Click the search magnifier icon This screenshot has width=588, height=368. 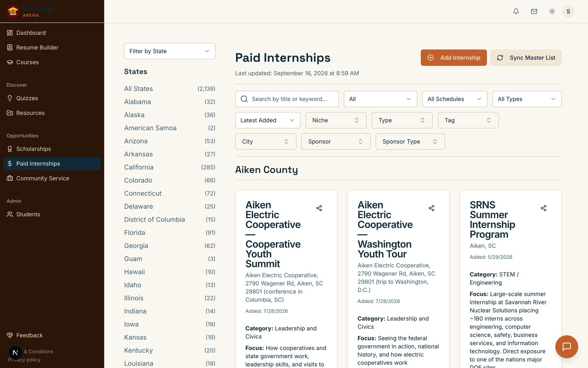244,99
